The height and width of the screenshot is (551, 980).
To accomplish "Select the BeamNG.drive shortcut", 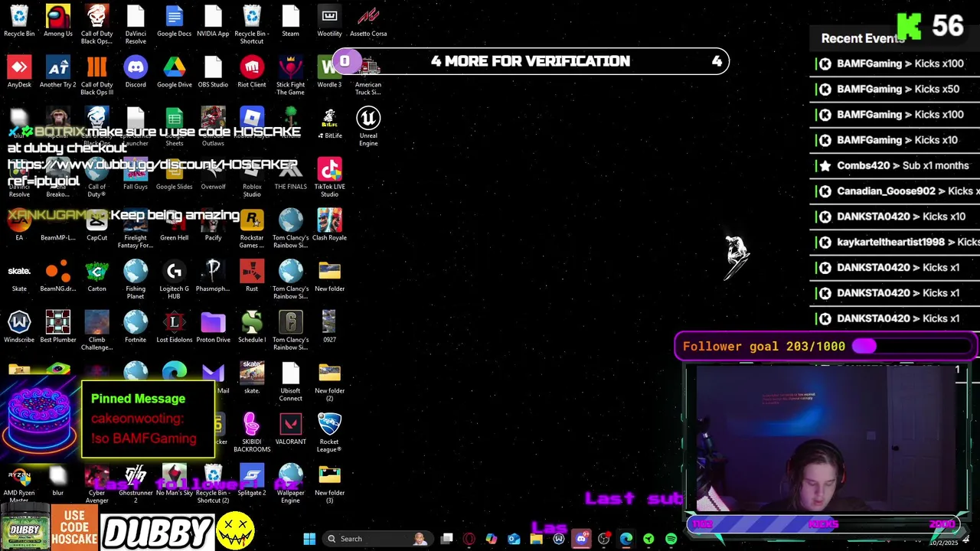I will 58,275.
